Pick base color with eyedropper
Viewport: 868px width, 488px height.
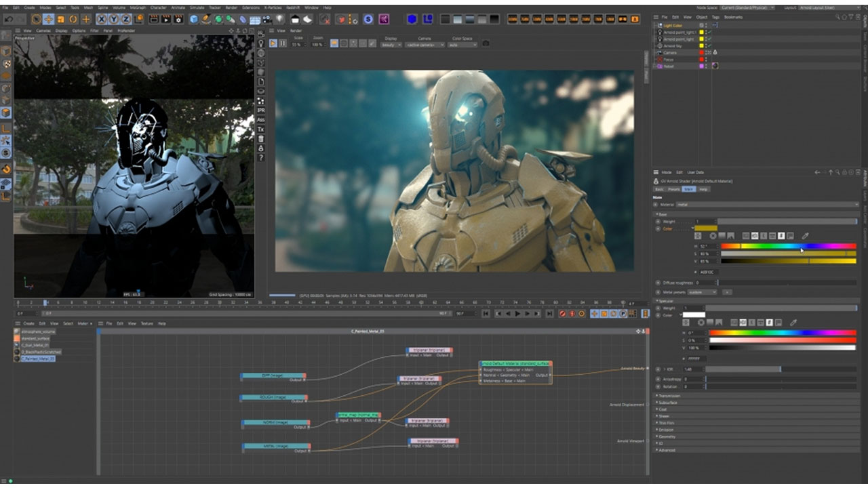[805, 236]
